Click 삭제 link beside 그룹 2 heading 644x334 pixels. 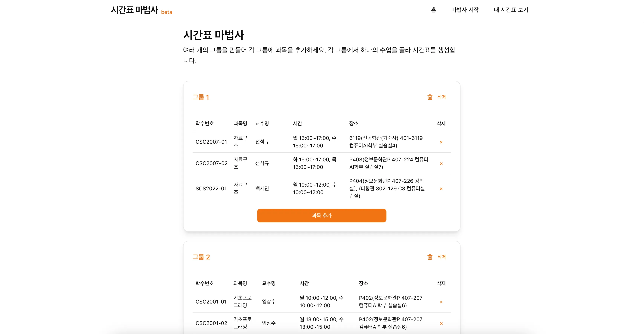pos(442,257)
